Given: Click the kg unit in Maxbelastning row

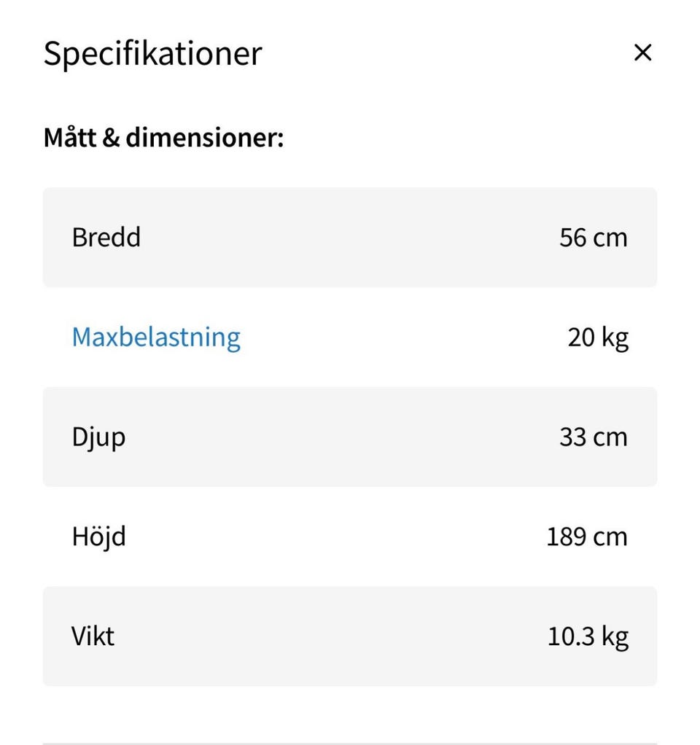Looking at the screenshot, I should click(615, 339).
